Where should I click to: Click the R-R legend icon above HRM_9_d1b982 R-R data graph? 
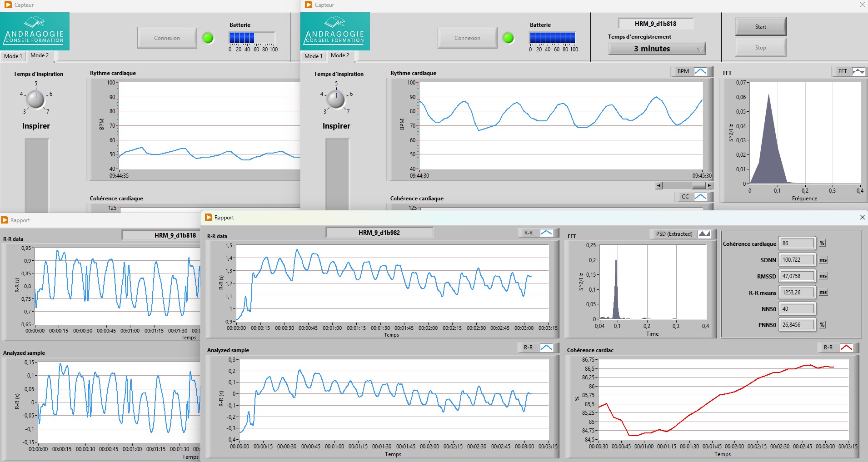click(546, 233)
